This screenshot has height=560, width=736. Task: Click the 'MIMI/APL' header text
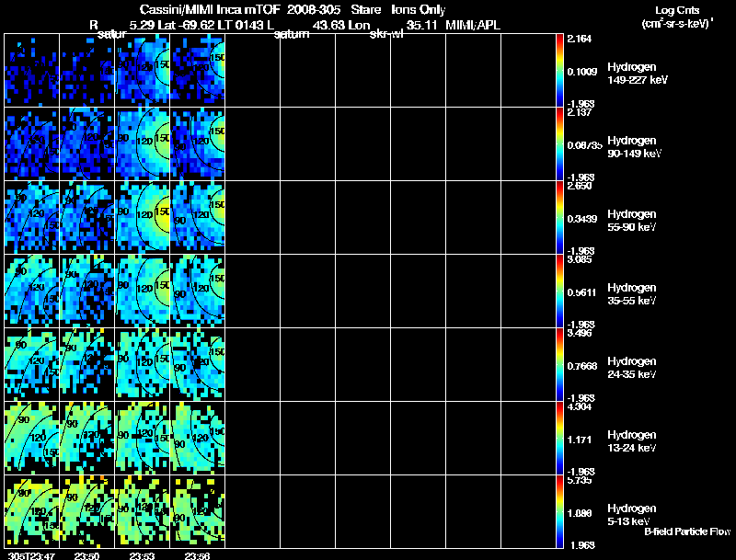click(473, 26)
